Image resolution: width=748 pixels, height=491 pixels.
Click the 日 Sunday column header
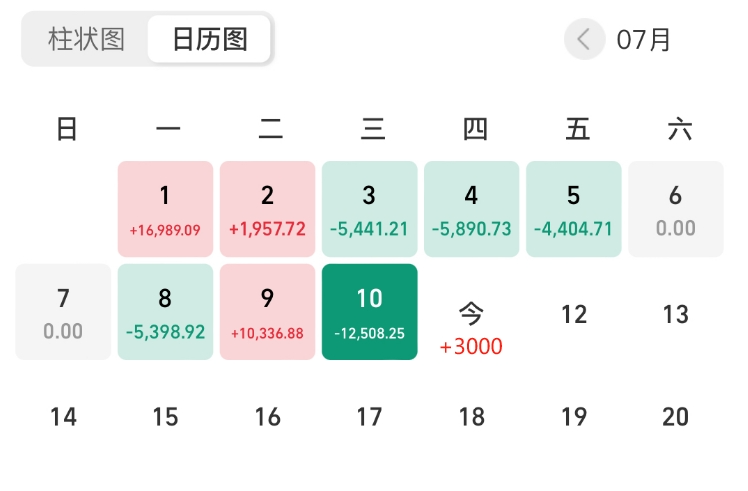click(66, 129)
